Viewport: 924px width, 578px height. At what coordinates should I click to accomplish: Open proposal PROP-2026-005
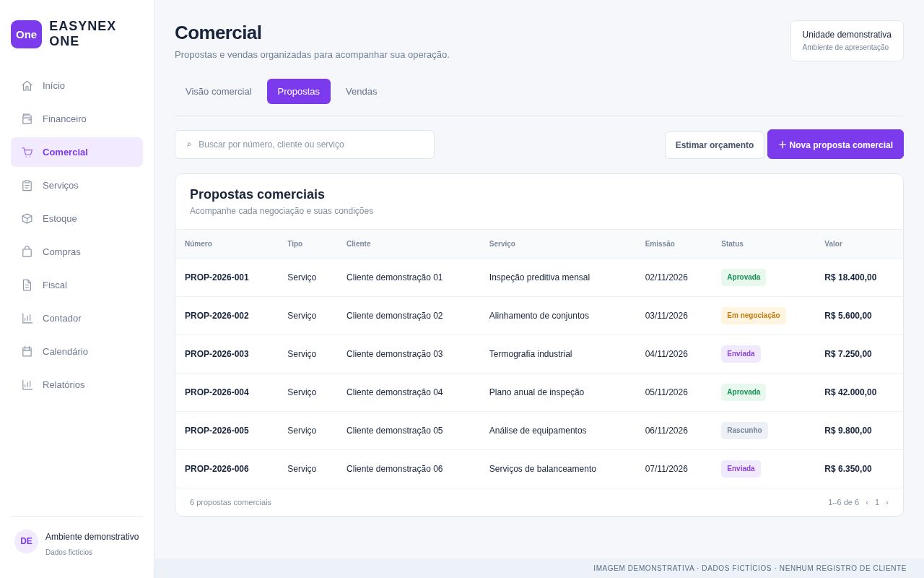pyautogui.click(x=217, y=431)
